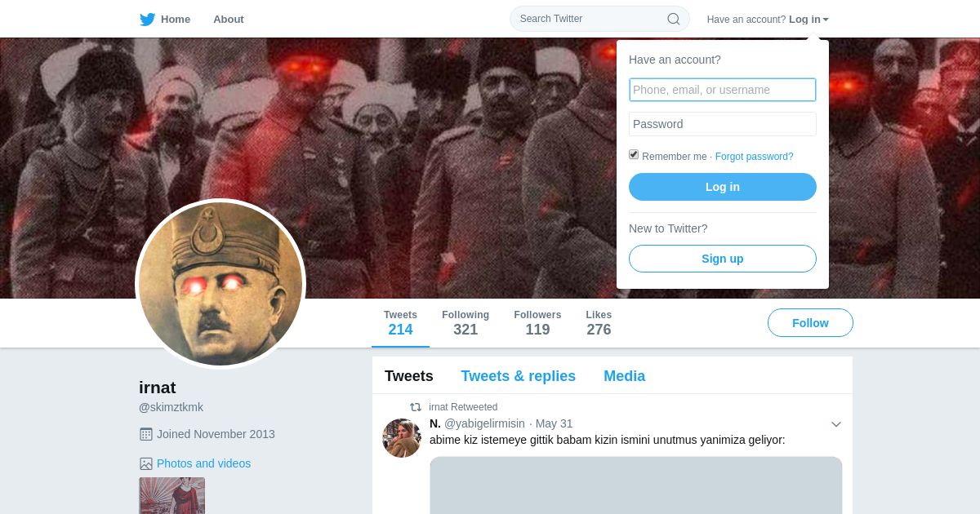Screen dimensions: 980x514
Task: View the Followers count list
Action: (x=537, y=323)
